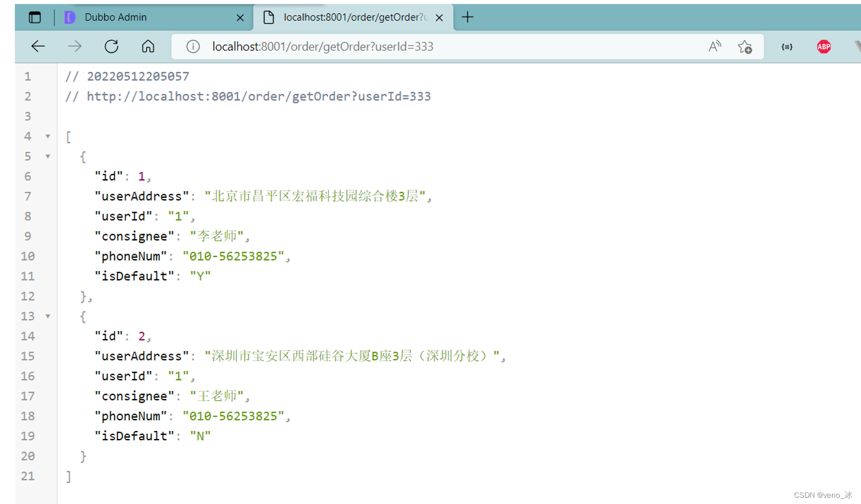Select isDefault value "N"
861x504 pixels.
tap(200, 436)
